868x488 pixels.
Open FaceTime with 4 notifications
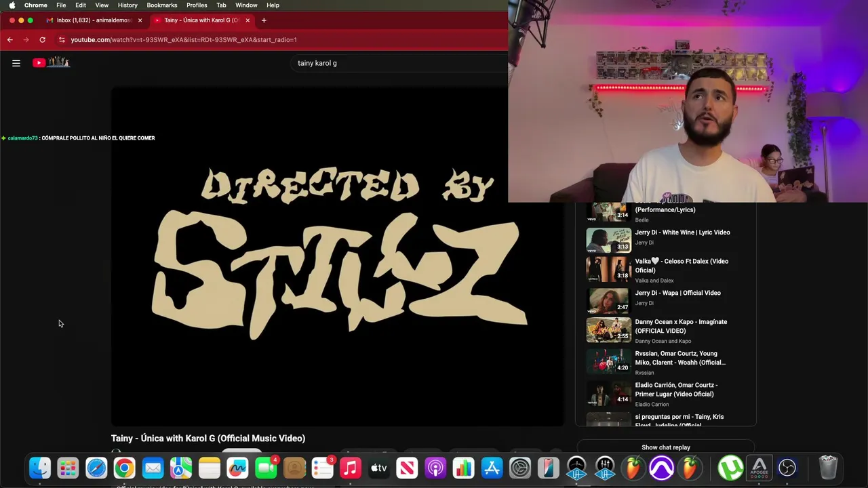266,468
